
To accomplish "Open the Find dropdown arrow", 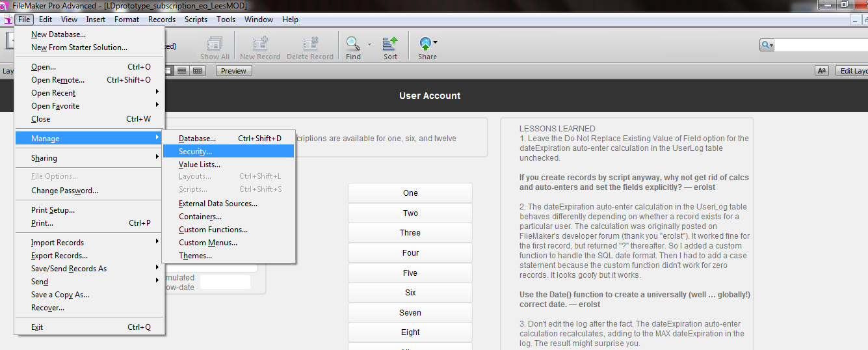I will point(369,45).
